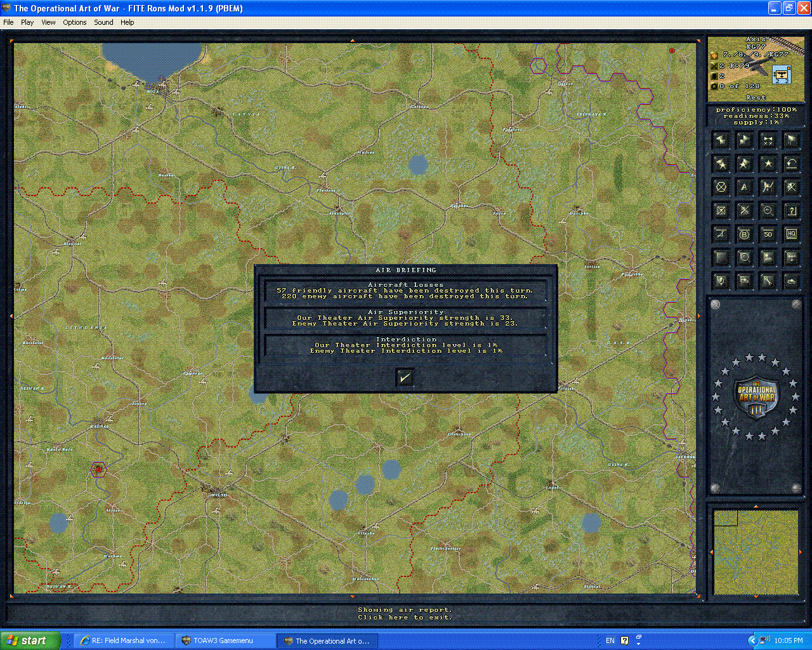Click the 'proficiency:100%' readout
The width and height of the screenshot is (812, 650).
coord(756,110)
